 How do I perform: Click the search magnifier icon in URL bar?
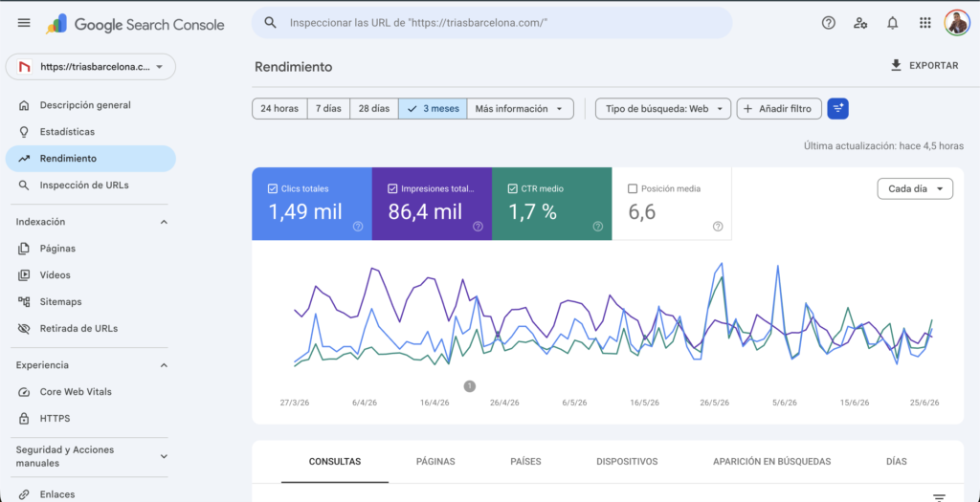point(270,23)
